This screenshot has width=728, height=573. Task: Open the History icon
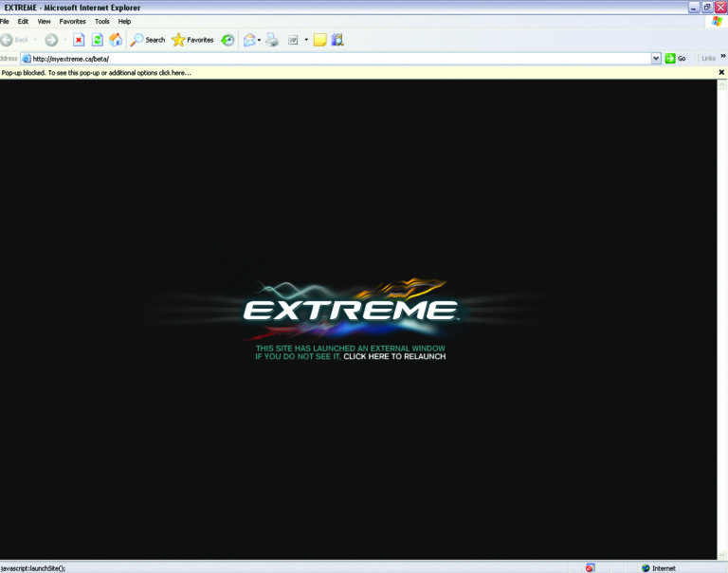[227, 40]
